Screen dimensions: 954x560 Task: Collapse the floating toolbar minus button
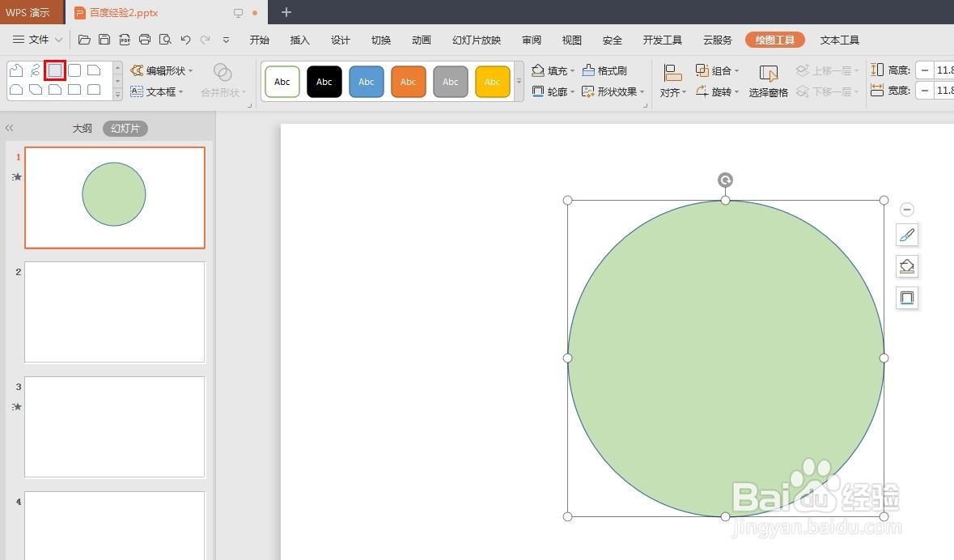pyautogui.click(x=906, y=210)
